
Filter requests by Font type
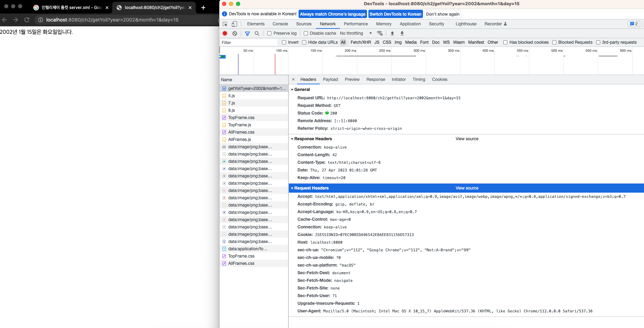(424, 42)
